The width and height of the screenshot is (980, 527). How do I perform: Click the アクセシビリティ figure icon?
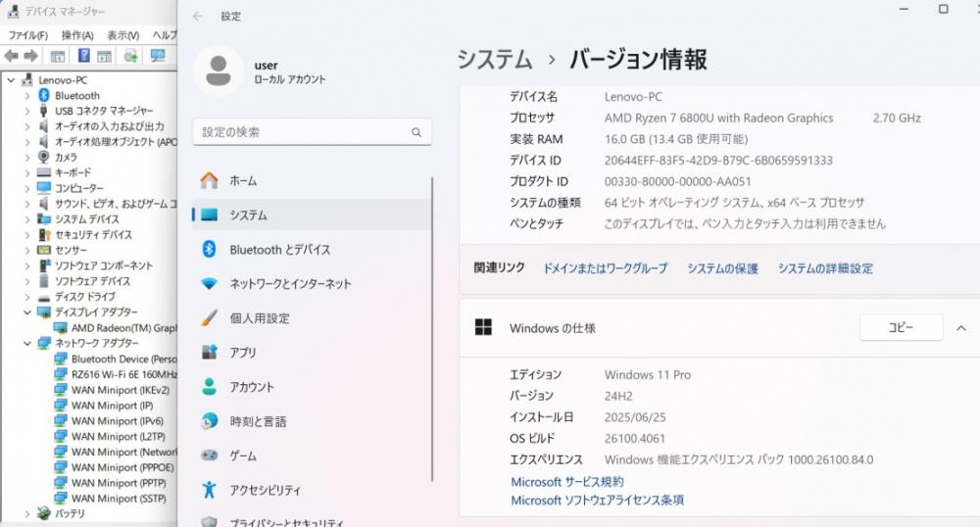(210, 490)
